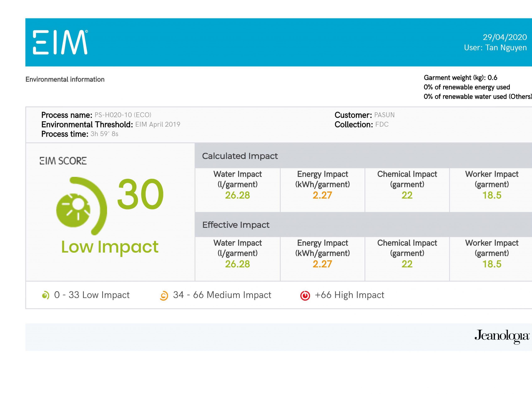Click the Collection: label
This screenshot has height=394, width=532.
(354, 125)
